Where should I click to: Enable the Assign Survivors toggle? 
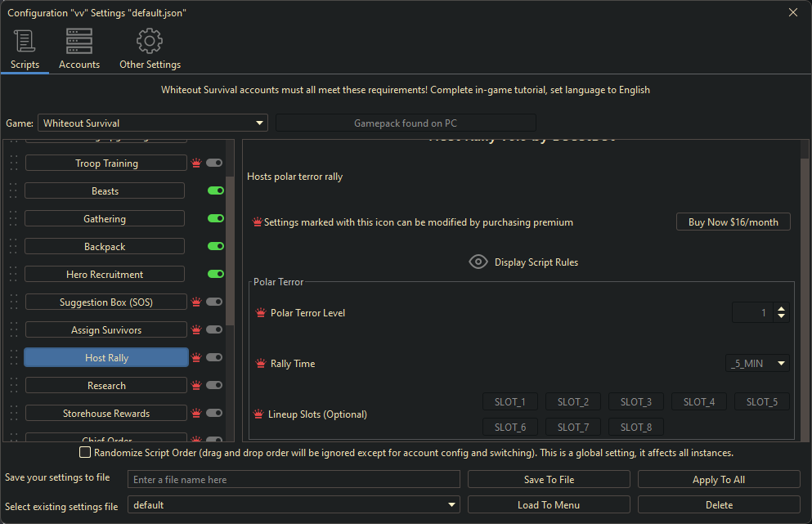(x=214, y=329)
